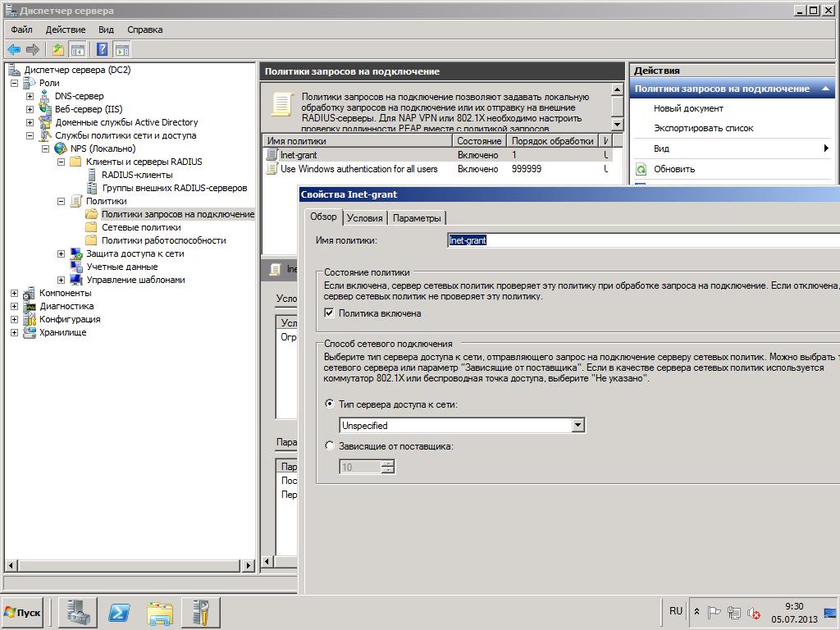Select 'Зависящие от поставщика' radio button
The width and height of the screenshot is (840, 630).
(x=330, y=446)
